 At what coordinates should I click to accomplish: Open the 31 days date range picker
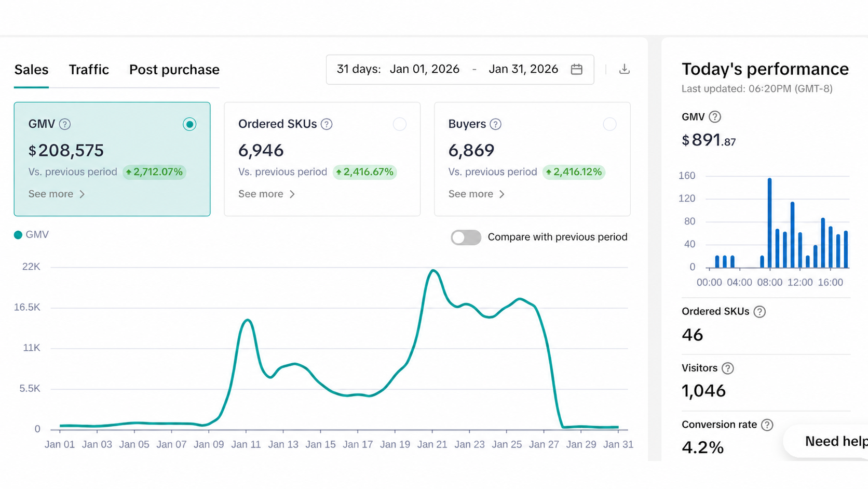(x=460, y=70)
